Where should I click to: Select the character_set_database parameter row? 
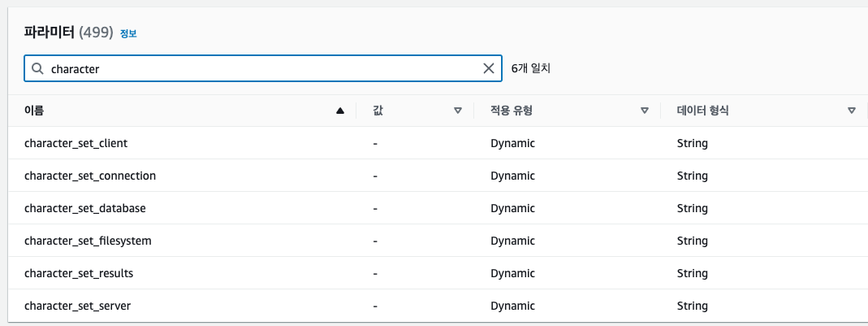[438, 208]
